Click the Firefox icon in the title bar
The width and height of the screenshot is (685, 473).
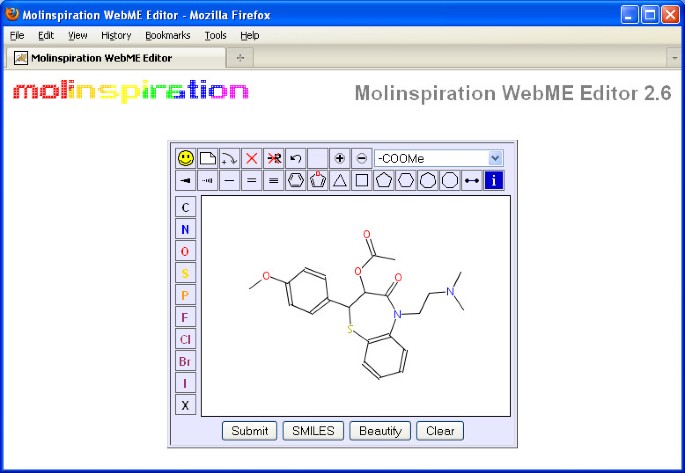click(x=12, y=14)
